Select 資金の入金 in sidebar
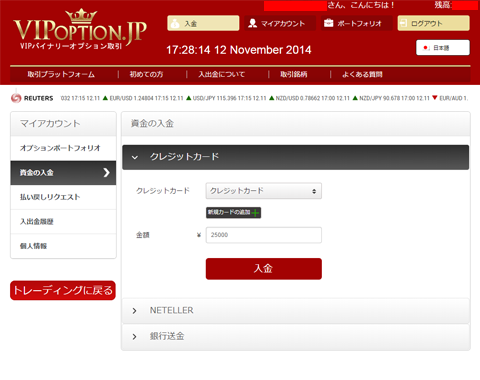 [x=63, y=173]
